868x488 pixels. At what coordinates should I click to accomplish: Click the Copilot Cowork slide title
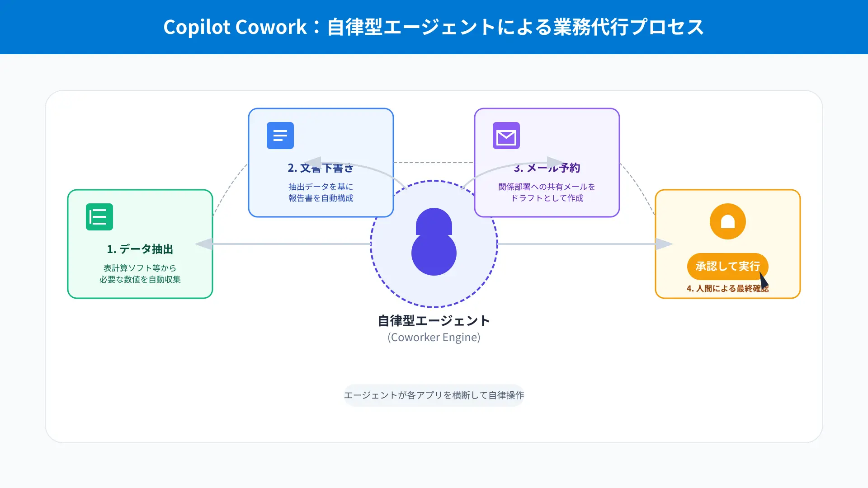434,27
